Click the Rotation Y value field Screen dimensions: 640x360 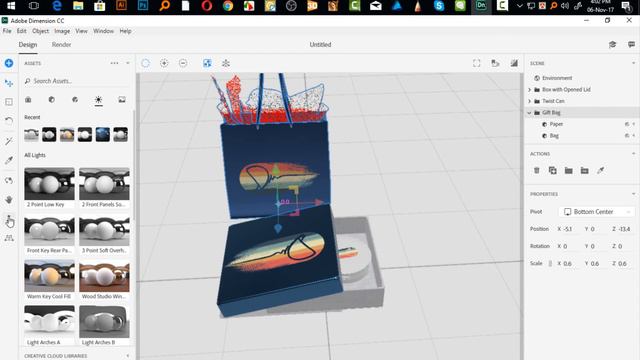(x=592, y=247)
